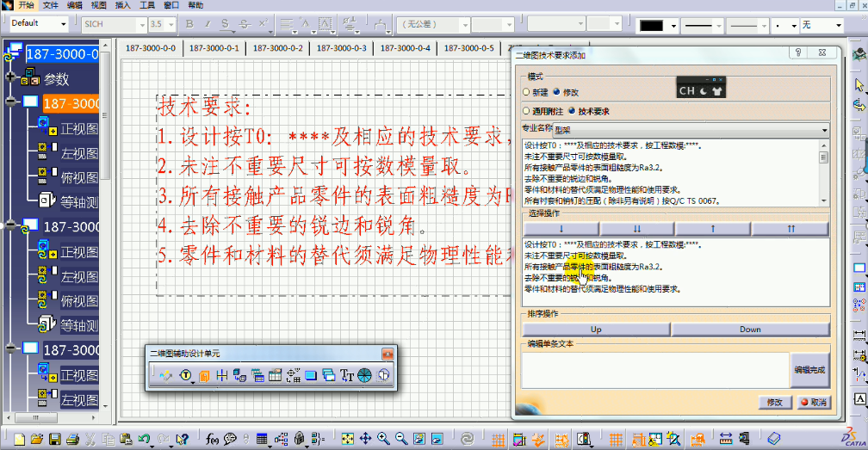The height and width of the screenshot is (450, 868).
Task: Click the Zoom In magnifier icon
Action: click(x=383, y=440)
